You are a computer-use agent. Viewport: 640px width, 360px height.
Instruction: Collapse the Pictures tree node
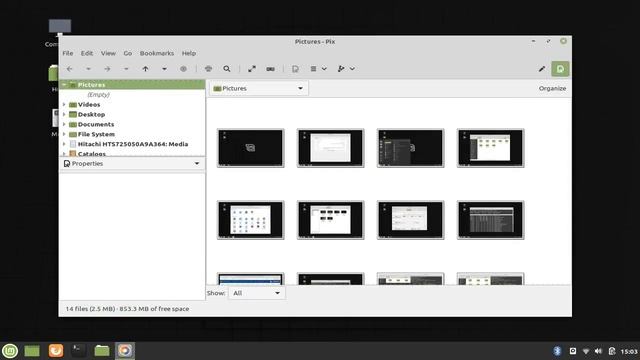(x=64, y=84)
